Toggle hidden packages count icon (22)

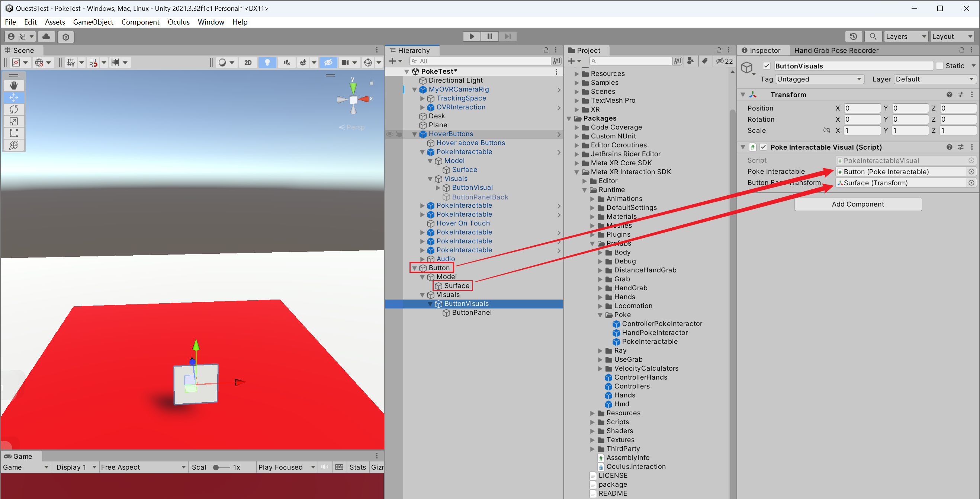[724, 61]
